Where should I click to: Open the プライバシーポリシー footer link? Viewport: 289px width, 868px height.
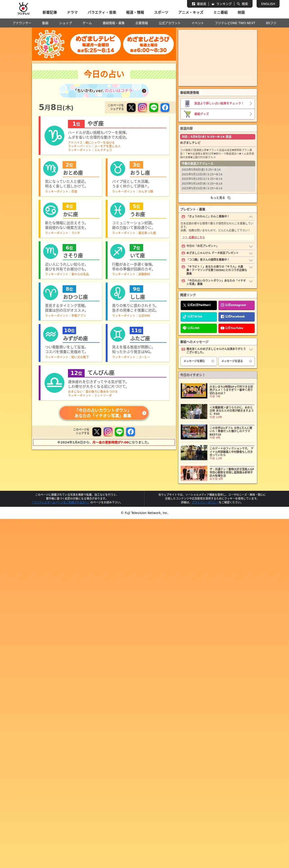click(x=205, y=502)
